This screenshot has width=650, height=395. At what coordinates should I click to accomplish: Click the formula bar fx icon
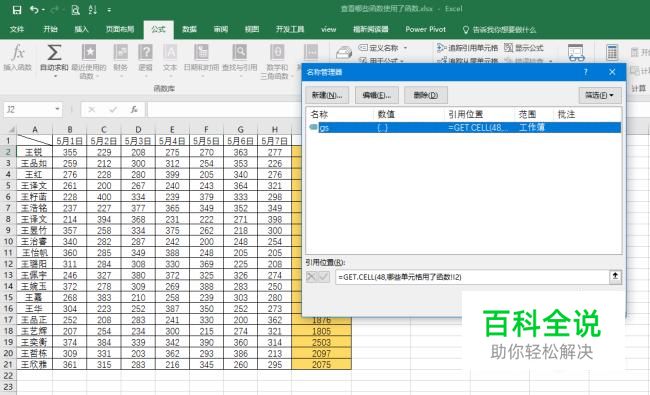pos(134,109)
